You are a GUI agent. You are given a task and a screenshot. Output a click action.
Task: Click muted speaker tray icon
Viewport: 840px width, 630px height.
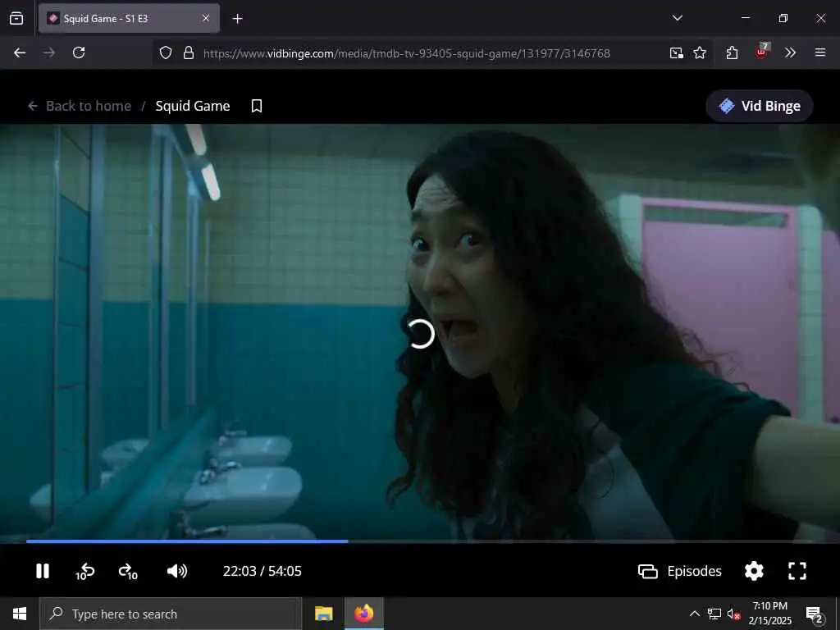pyautogui.click(x=733, y=614)
